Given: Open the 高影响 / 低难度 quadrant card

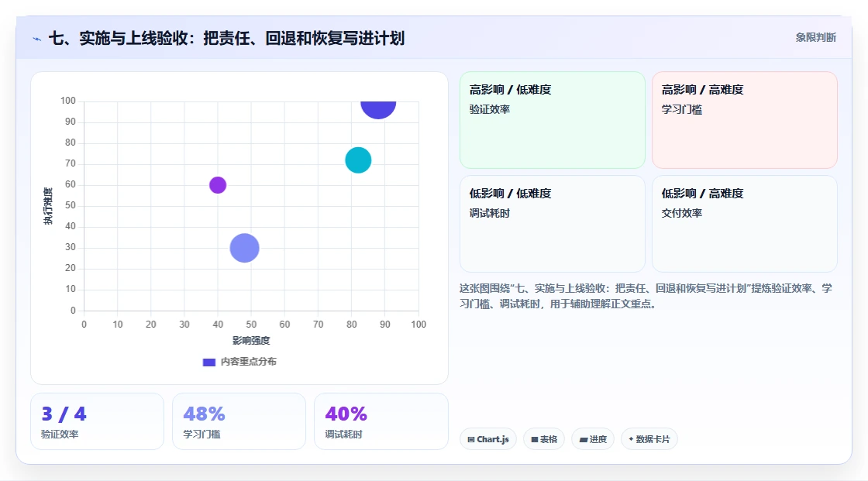Looking at the screenshot, I should tap(553, 120).
